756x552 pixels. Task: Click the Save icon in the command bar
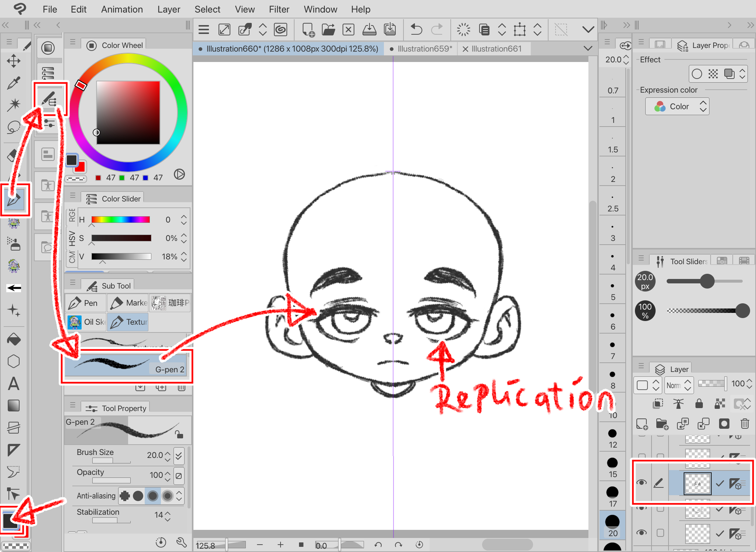369,29
